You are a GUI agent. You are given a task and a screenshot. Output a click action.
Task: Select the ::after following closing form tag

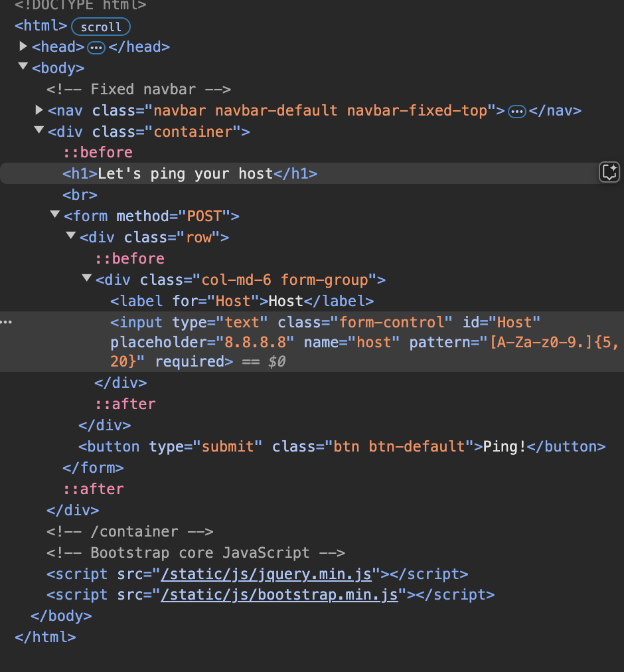[94, 489]
